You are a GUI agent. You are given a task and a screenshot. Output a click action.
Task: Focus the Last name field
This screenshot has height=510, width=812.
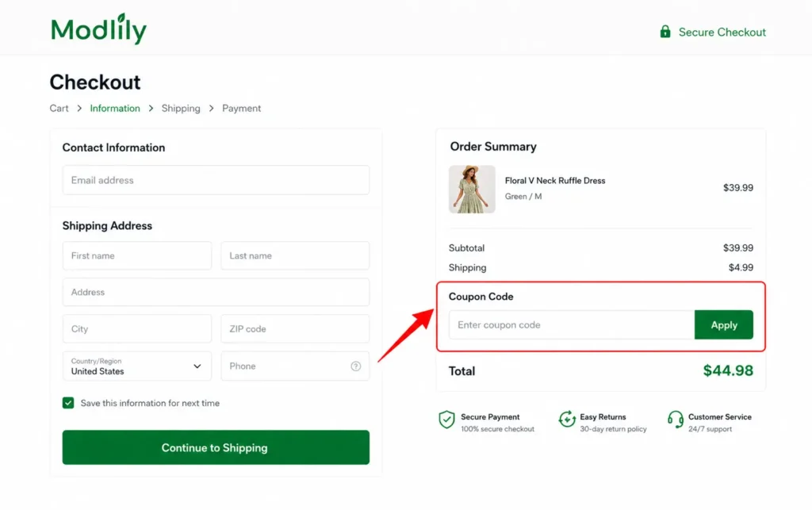tap(295, 255)
